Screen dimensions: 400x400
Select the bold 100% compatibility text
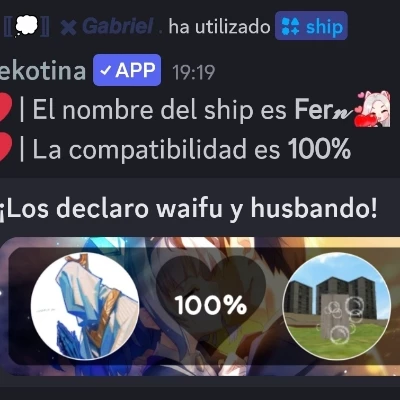coord(319,149)
